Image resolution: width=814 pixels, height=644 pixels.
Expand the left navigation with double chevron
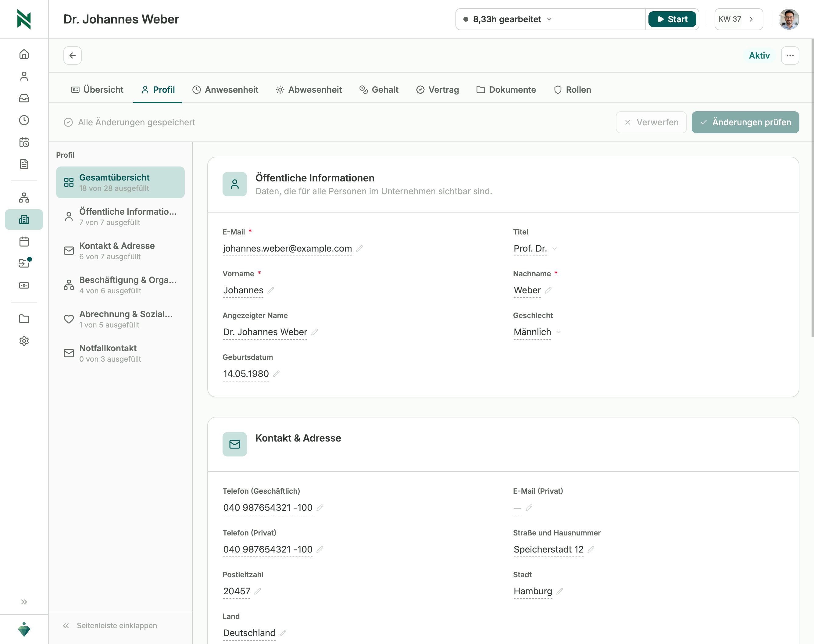click(24, 602)
